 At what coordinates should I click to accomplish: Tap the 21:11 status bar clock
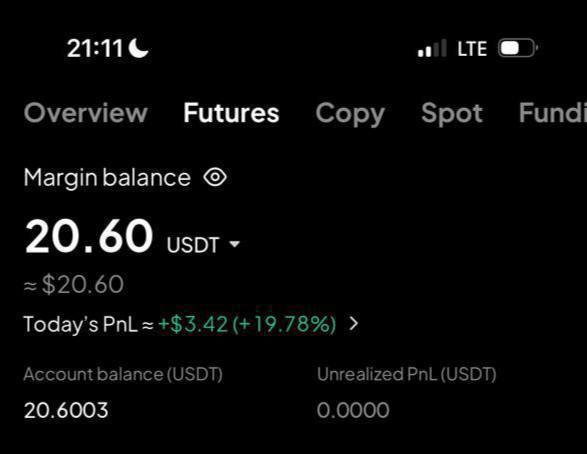tap(95, 49)
